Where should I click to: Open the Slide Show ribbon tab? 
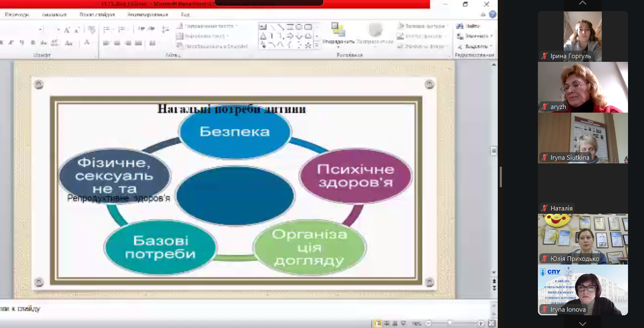pos(97,14)
